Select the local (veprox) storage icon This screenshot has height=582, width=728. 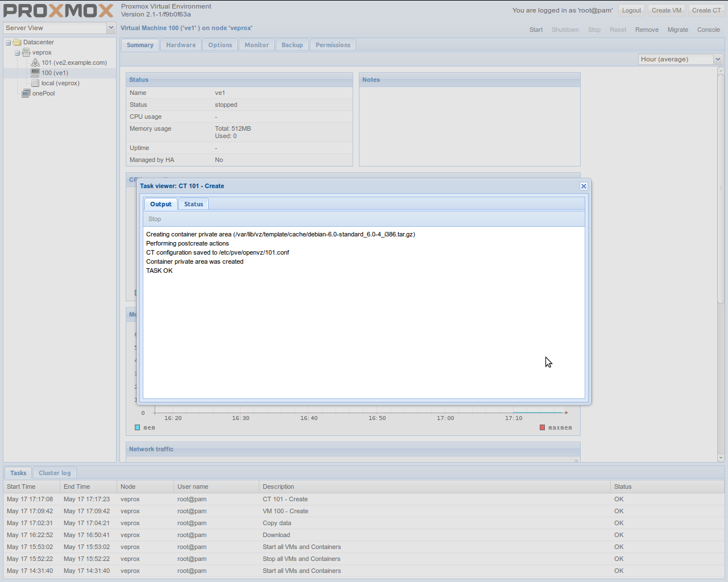tap(35, 83)
